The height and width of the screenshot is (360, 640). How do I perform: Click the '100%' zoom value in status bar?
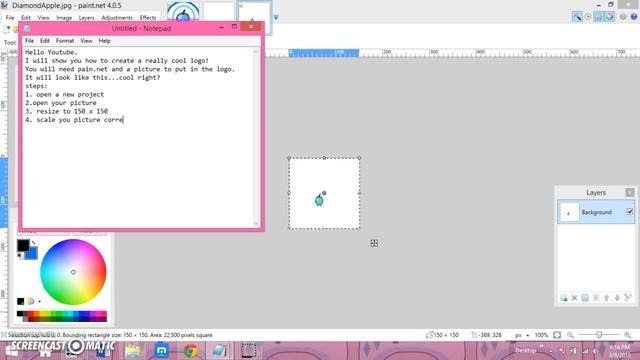click(541, 335)
